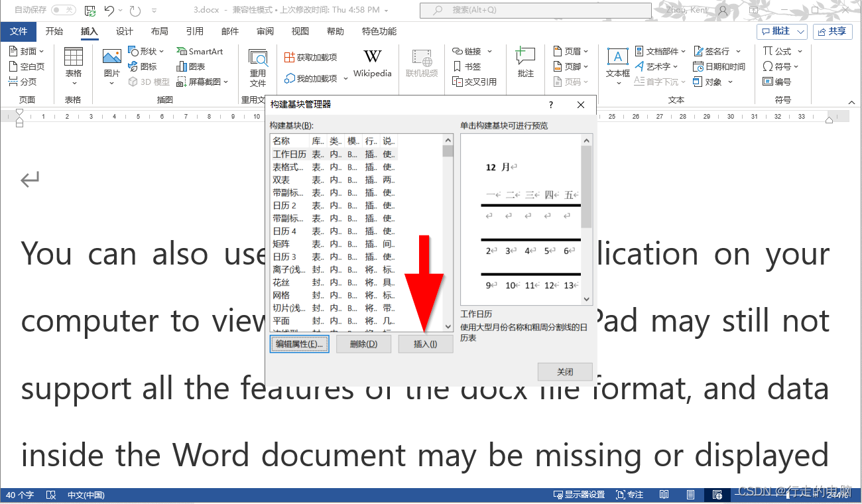Sort list by the 名称 column header

click(290, 141)
